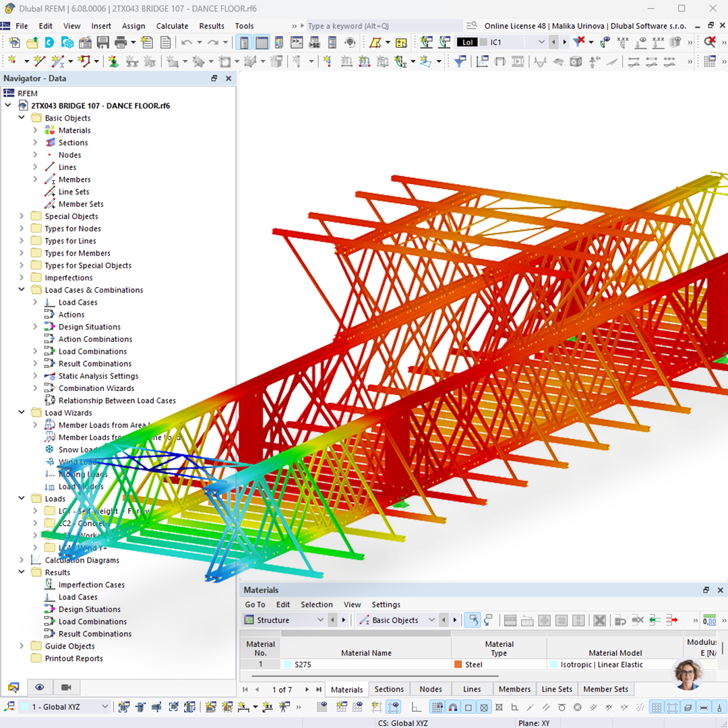Click the deformation curve icon
728x728 pixels.
tap(540, 61)
